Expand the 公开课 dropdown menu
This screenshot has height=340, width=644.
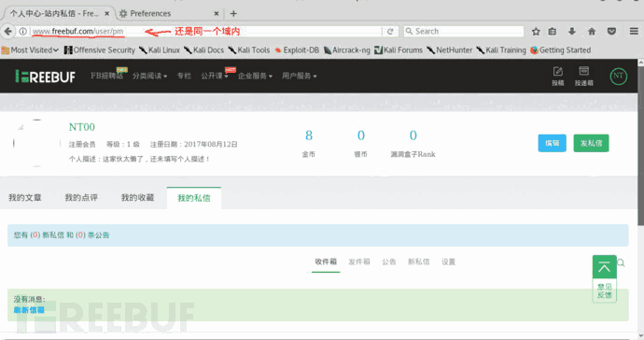pos(215,76)
